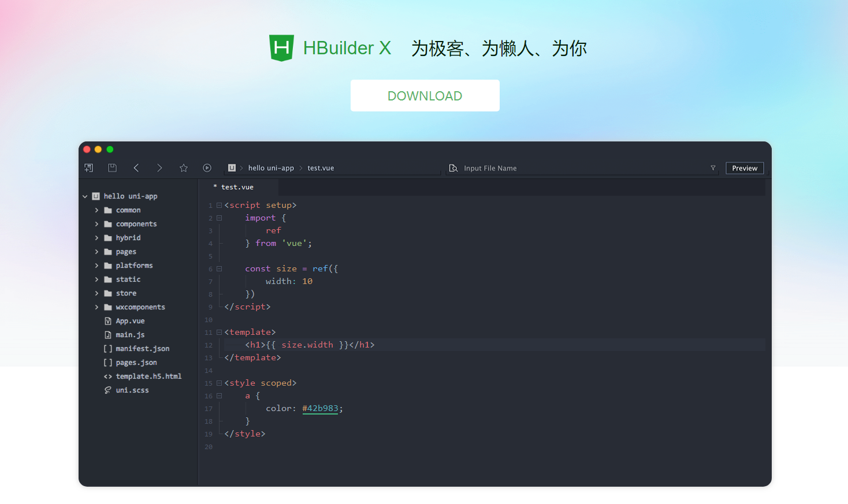Click the DOWNLOAD button

[x=425, y=96]
